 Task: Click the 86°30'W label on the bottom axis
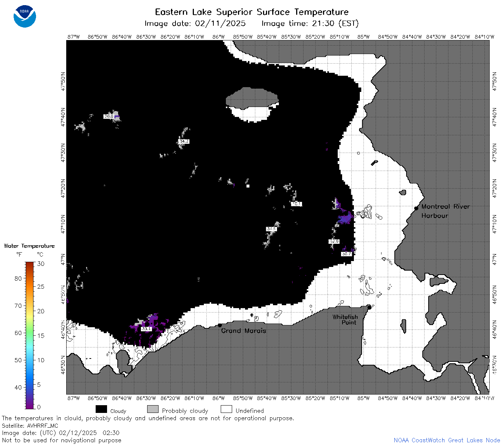pos(146,398)
